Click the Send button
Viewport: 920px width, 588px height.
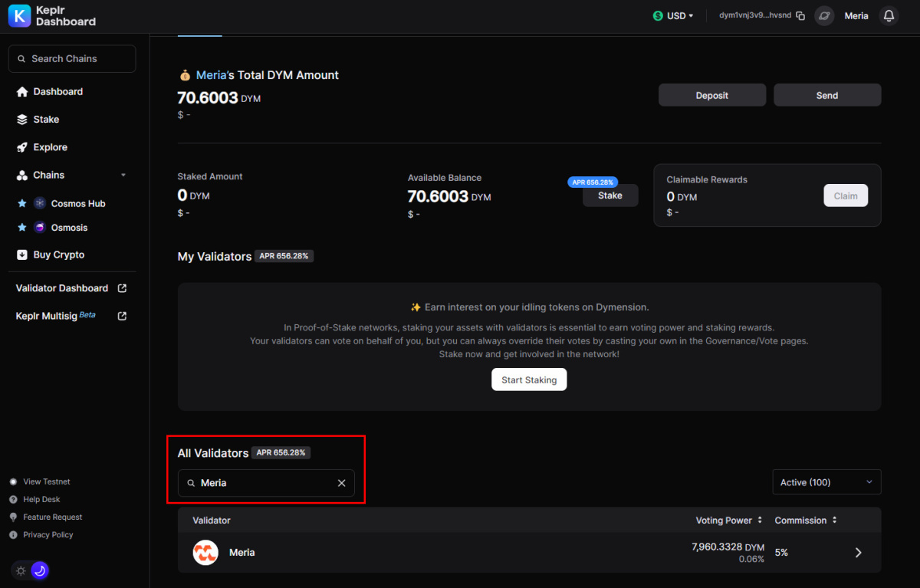tap(827, 95)
